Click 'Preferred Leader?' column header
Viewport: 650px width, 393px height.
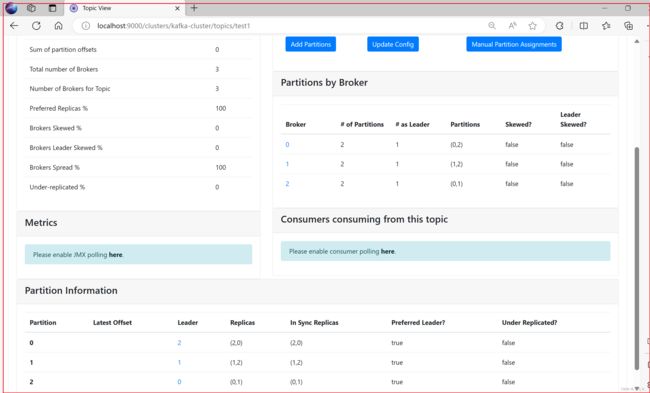coord(418,323)
